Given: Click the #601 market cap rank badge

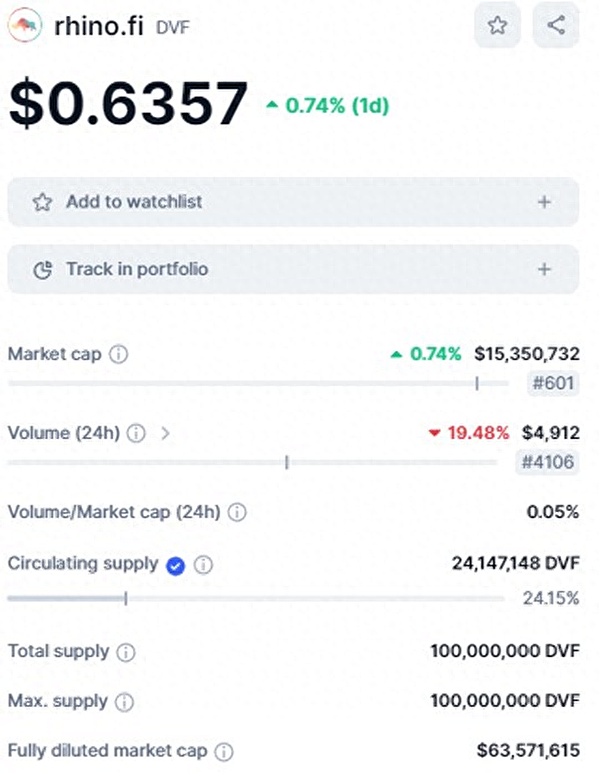Looking at the screenshot, I should 553,383.
